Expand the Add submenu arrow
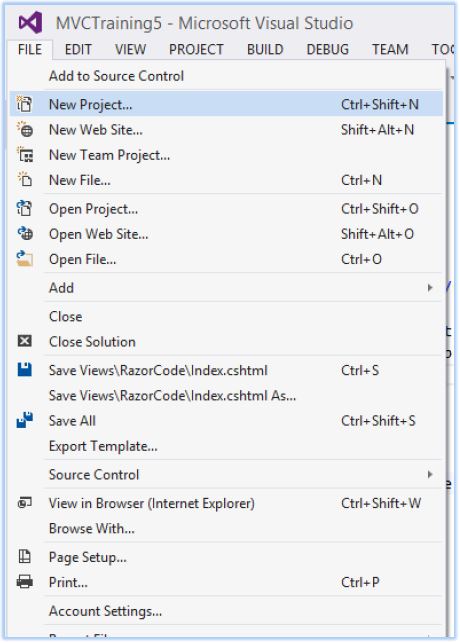460x643 pixels. click(430, 288)
